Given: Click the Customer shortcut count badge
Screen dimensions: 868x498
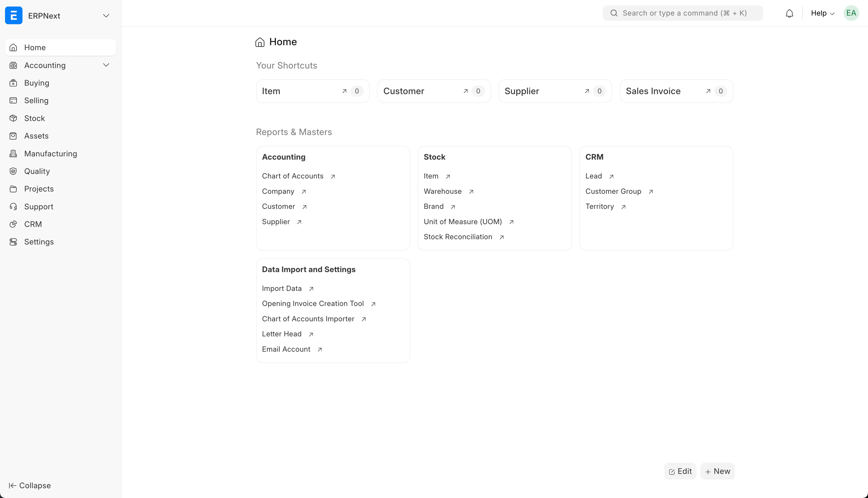Looking at the screenshot, I should point(478,91).
